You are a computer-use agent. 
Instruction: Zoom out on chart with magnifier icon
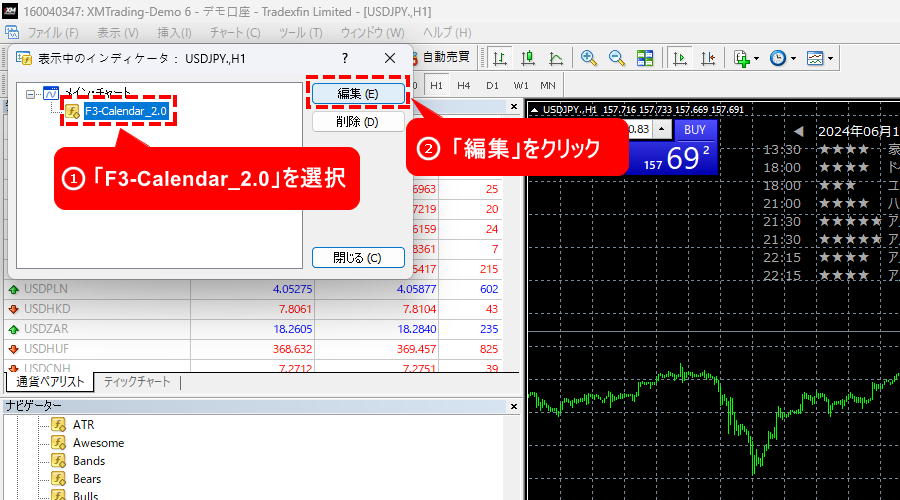point(617,59)
